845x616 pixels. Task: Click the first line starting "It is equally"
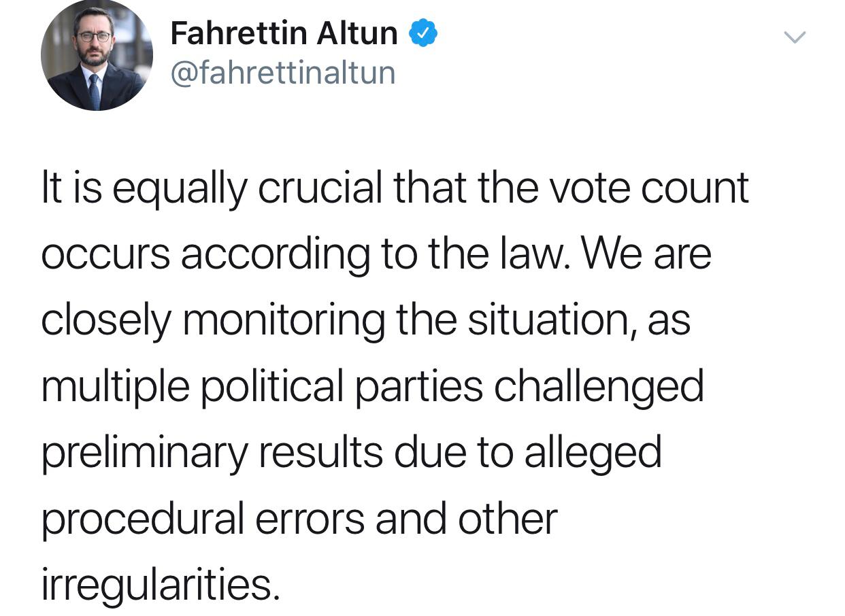[x=395, y=188]
